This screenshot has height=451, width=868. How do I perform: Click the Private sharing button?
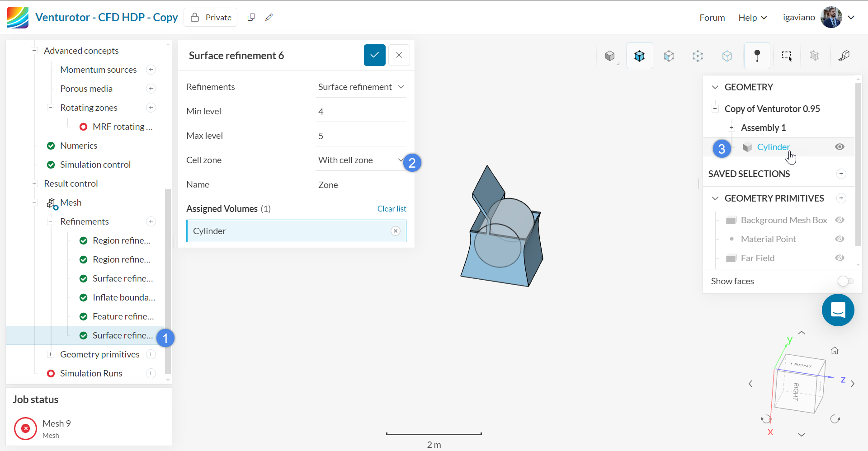(x=211, y=17)
